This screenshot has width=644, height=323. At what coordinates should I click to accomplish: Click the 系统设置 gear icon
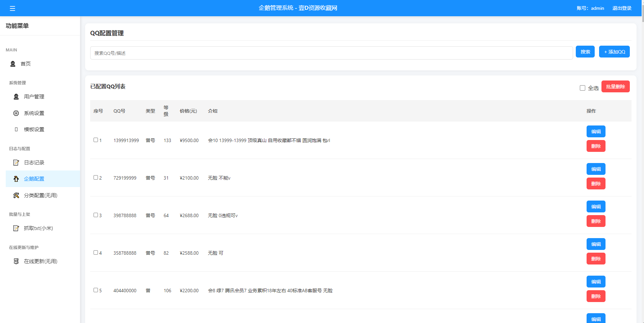click(x=16, y=113)
